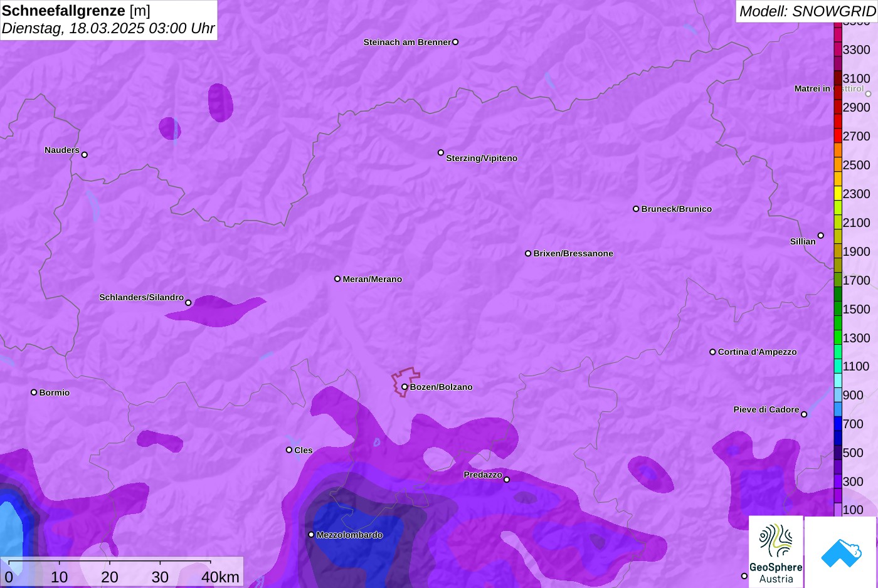Screen dimensions: 878x588
Task: Click the GeoSphere Austria logo
Action: (x=776, y=552)
